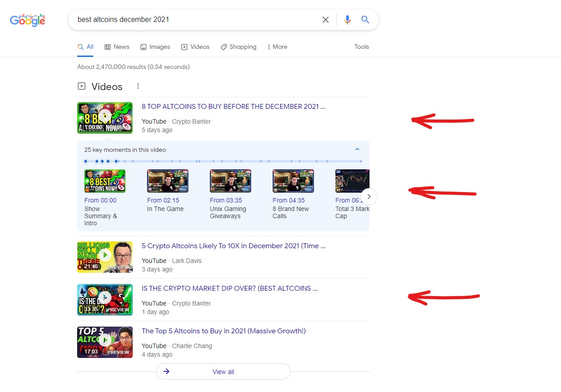Click the blue magnifier search icon
This screenshot has width=561, height=392.
click(x=365, y=20)
